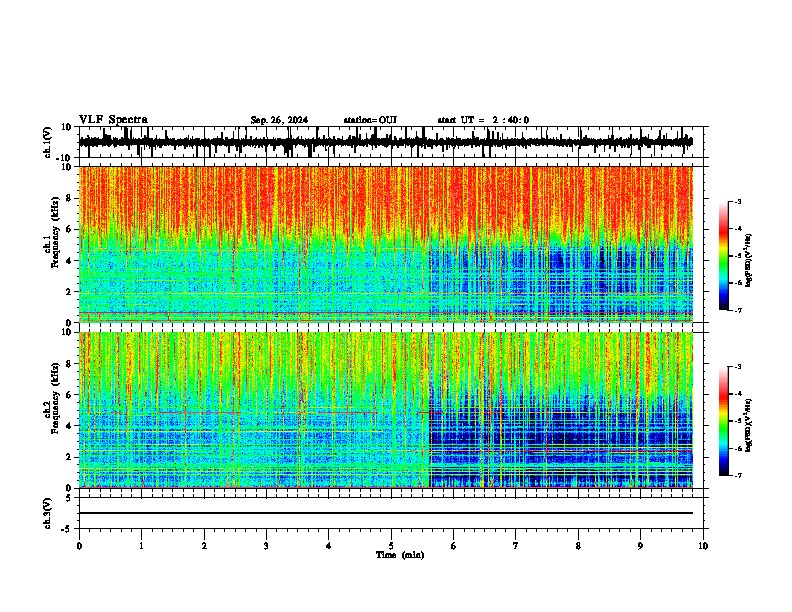
Task: Click the time axis tick label "0"
Action: [x=79, y=546]
